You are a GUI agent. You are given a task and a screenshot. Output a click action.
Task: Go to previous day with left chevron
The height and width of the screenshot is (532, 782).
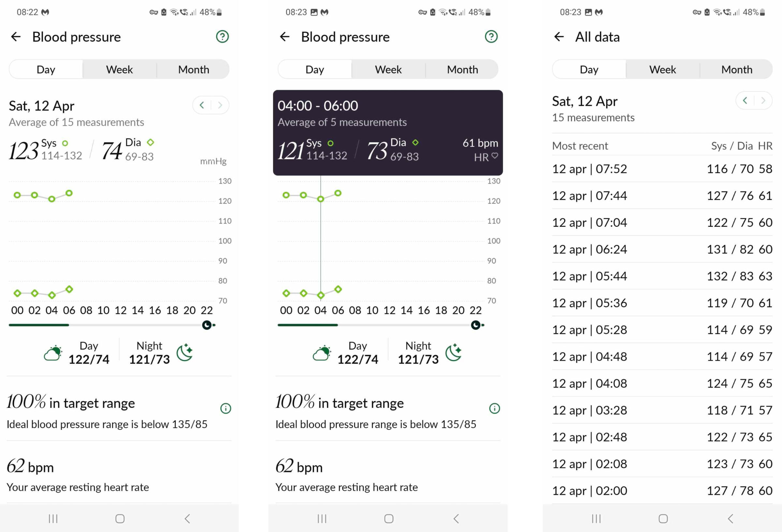pyautogui.click(x=202, y=105)
